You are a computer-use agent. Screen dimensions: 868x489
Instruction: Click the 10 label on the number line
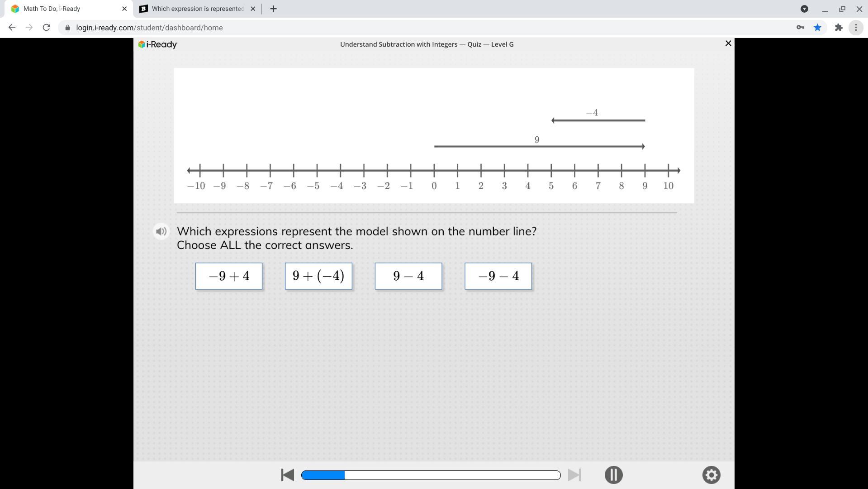[669, 186]
